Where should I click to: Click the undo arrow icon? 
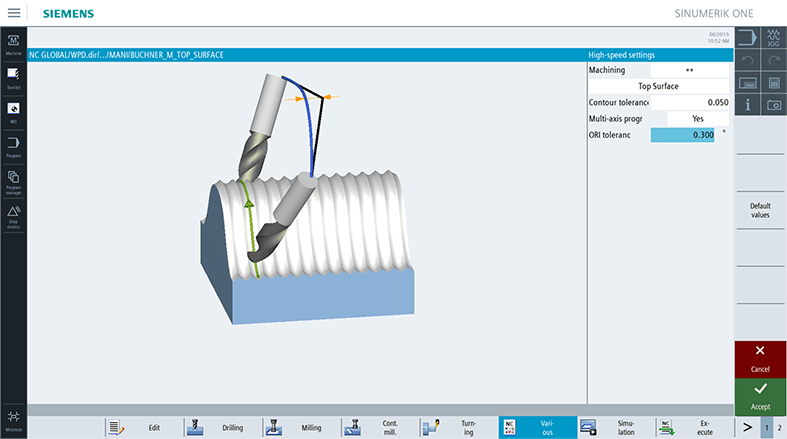[x=747, y=61]
